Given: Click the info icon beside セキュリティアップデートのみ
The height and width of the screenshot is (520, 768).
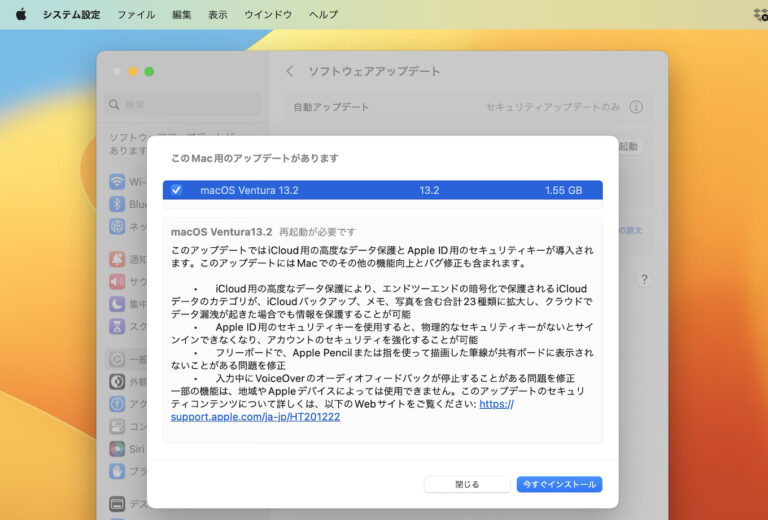Looking at the screenshot, I should point(636,107).
